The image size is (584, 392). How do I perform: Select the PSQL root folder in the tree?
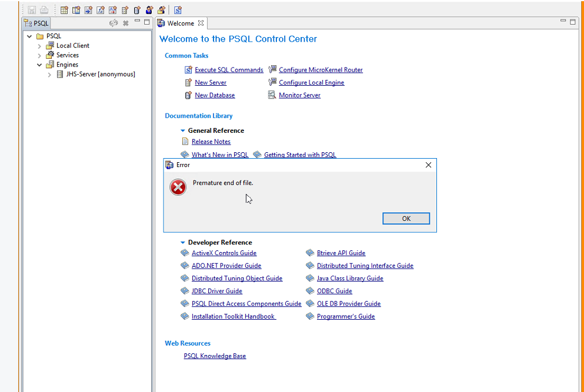[x=54, y=36]
